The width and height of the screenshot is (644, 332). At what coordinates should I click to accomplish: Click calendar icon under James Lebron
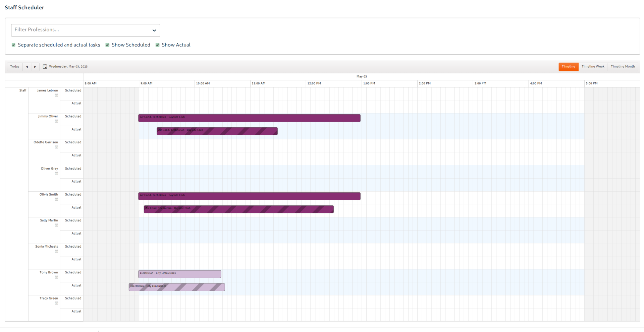[56, 95]
